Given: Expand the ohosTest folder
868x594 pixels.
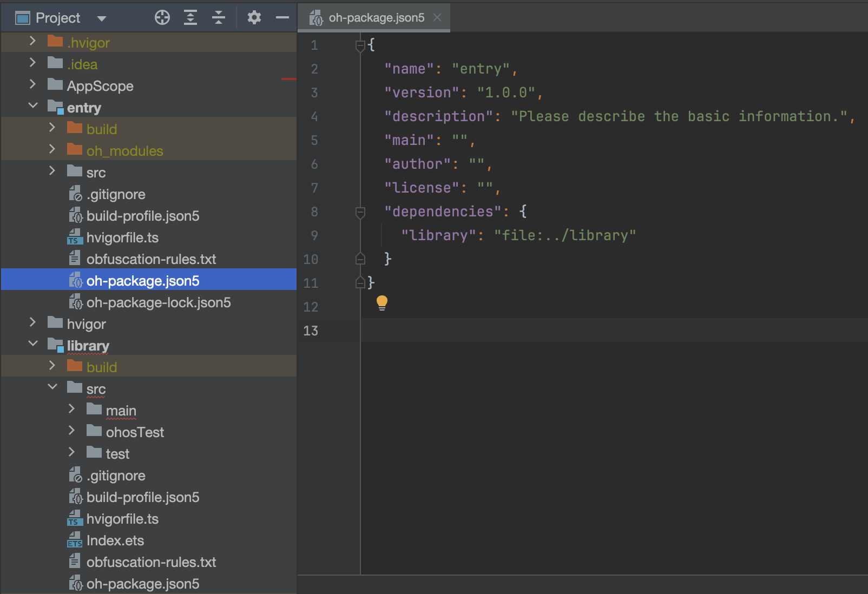Looking at the screenshot, I should pyautogui.click(x=72, y=431).
